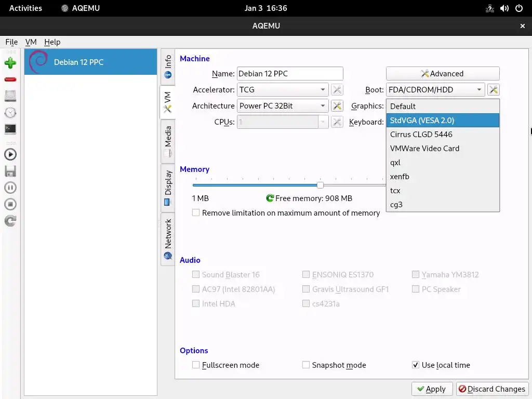Open the Accelerator TCG dropdown
Screen dimensions: 532x399
(283, 89)
